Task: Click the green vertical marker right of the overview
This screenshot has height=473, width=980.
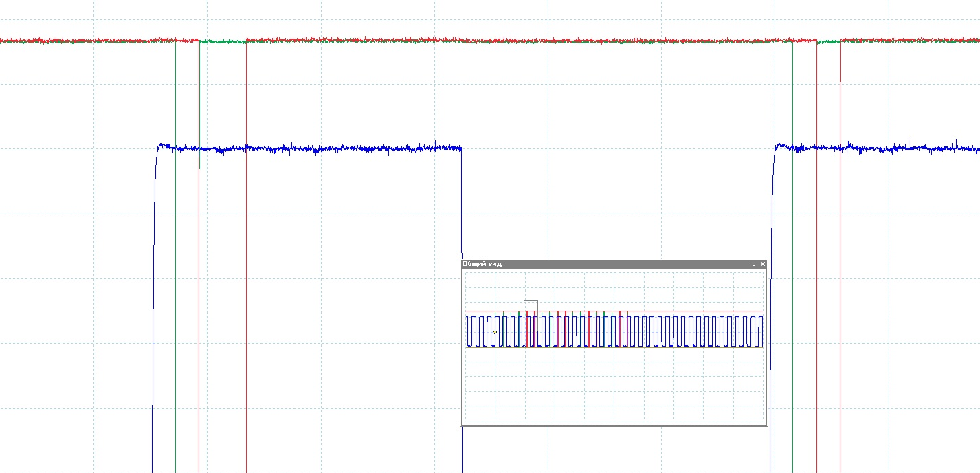Action: tap(792, 275)
